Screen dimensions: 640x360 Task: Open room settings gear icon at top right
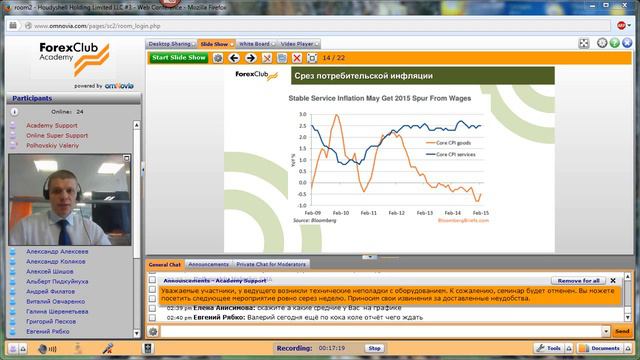[602, 42]
